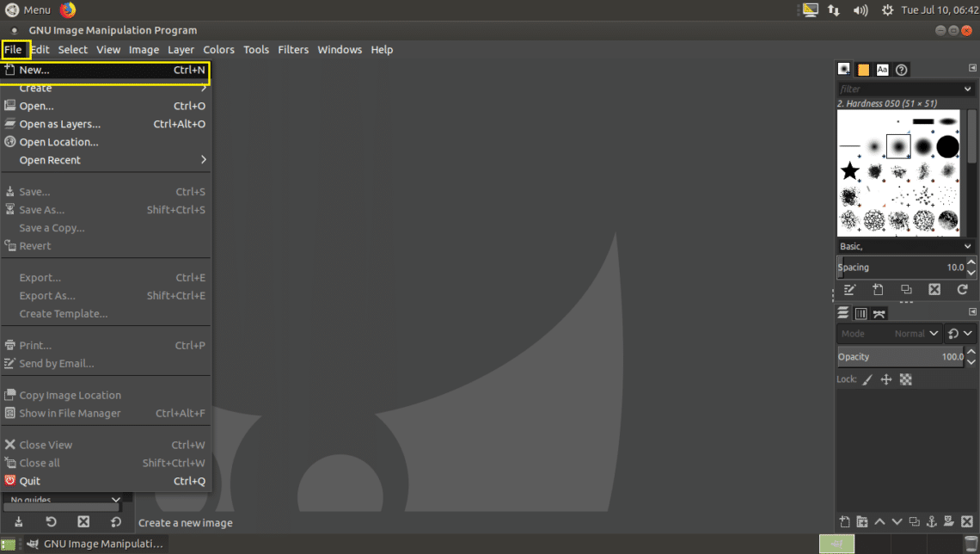This screenshot has width=980, height=554.
Task: Choose Quit from the File menu
Action: click(x=105, y=481)
